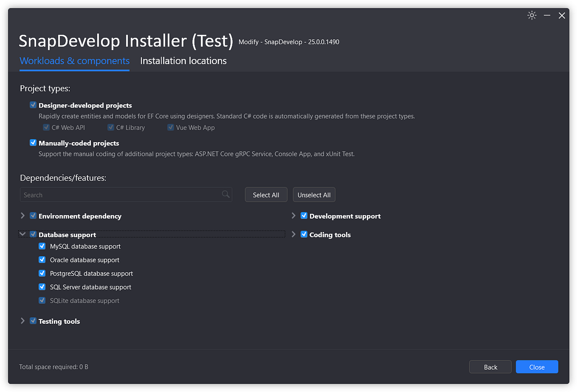Minimize the installer window
This screenshot has width=577, height=392.
click(x=547, y=15)
